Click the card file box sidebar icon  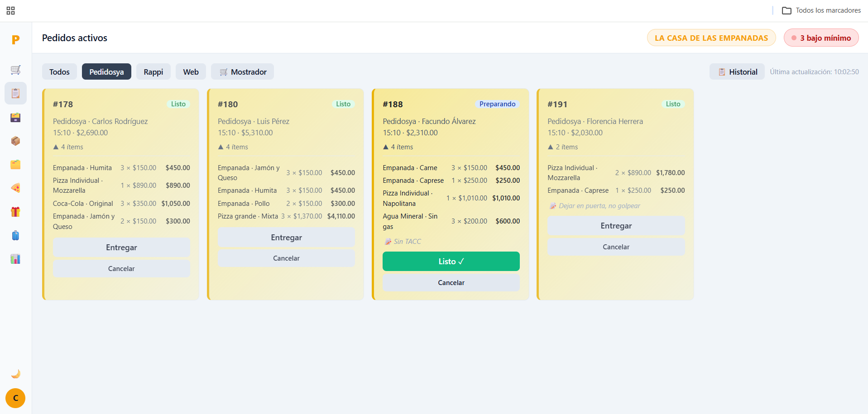coord(15,118)
